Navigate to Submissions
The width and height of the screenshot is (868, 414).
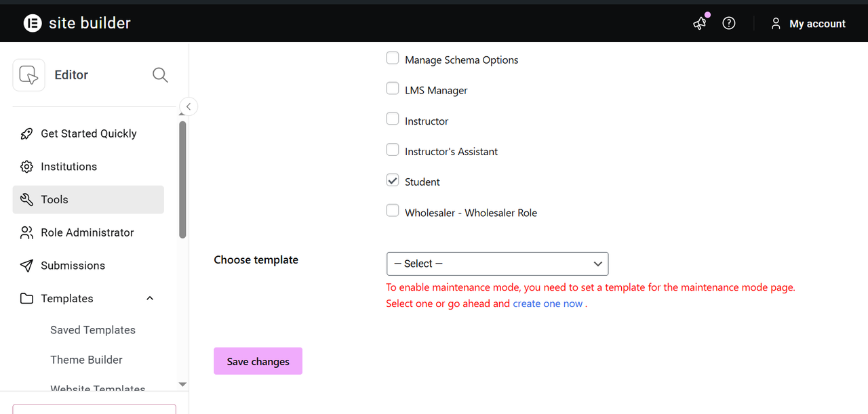(88, 266)
